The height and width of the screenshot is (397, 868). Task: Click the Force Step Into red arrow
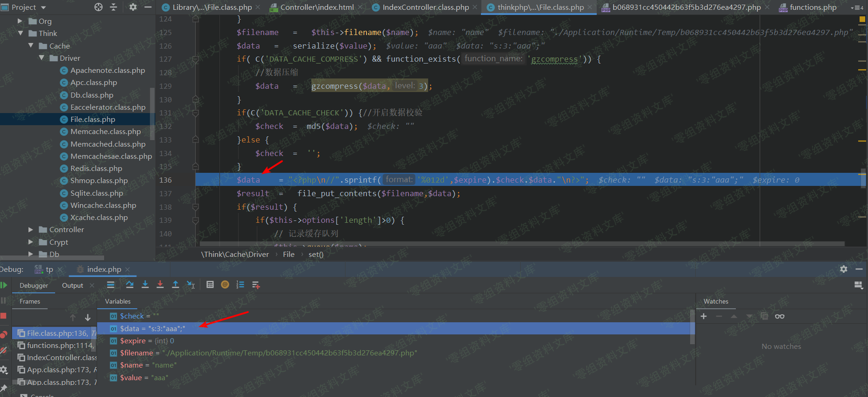[x=160, y=284]
